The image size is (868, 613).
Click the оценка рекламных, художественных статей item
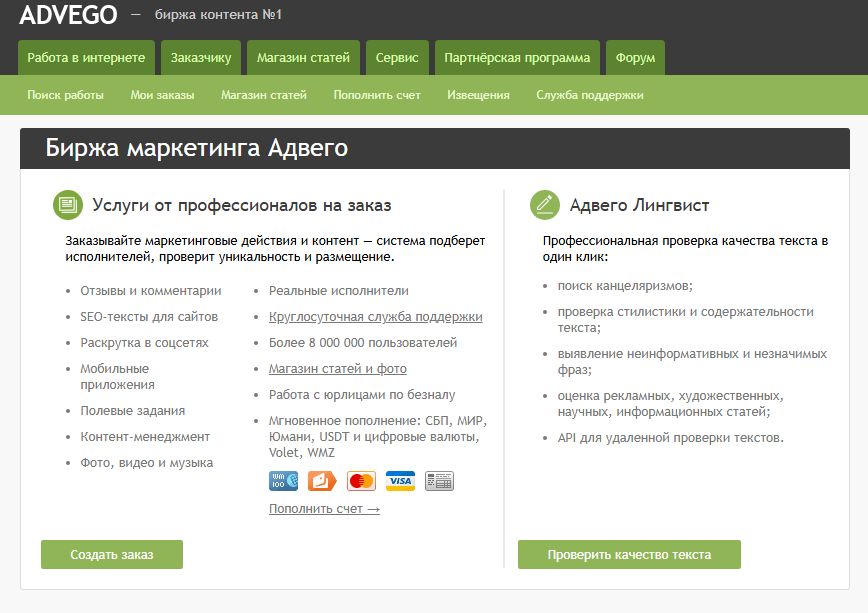670,404
